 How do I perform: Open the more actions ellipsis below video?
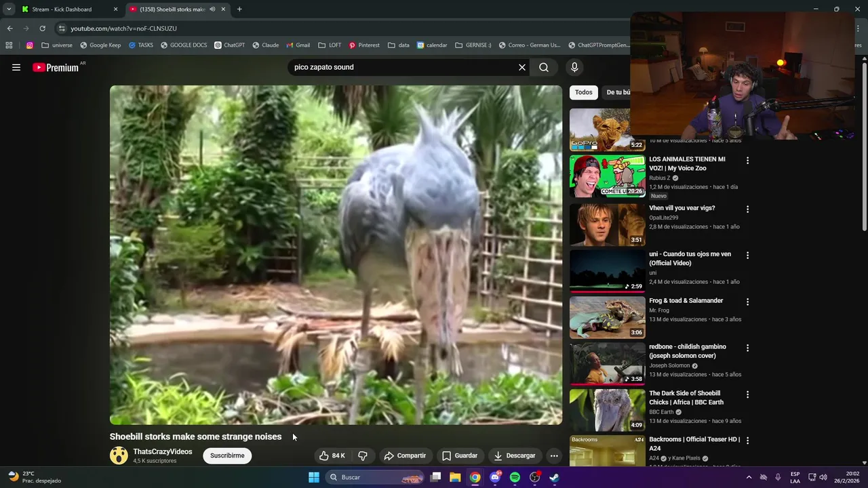[554, 455]
